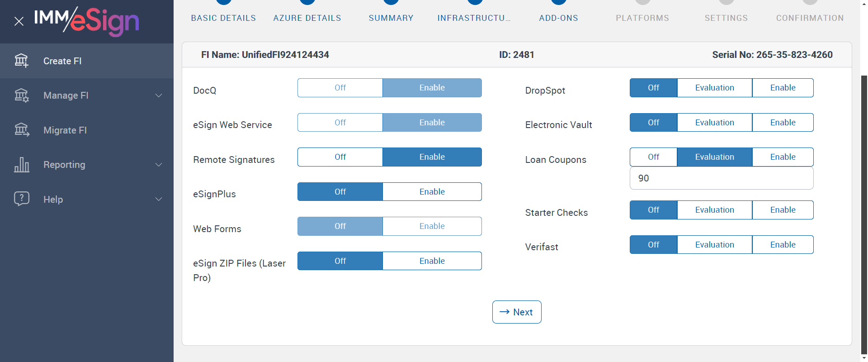
Task: Turn Loan Coupons Off
Action: [x=653, y=157]
